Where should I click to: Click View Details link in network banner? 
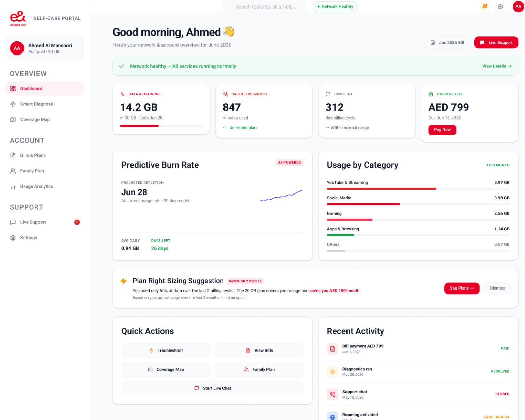tap(497, 66)
